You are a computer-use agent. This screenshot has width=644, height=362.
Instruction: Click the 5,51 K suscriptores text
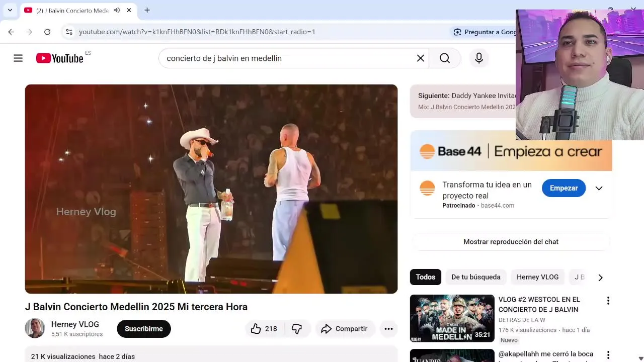(x=77, y=334)
